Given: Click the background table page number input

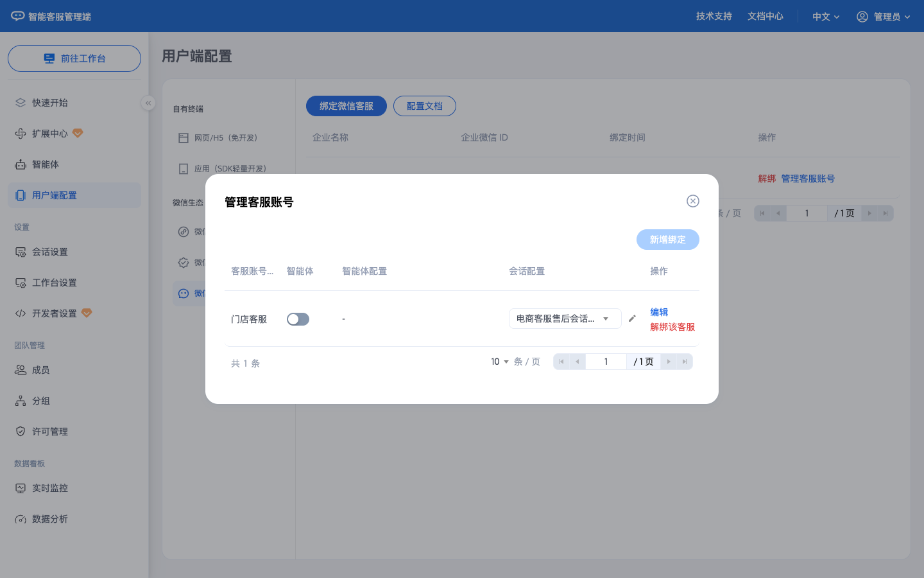Looking at the screenshot, I should [x=807, y=213].
